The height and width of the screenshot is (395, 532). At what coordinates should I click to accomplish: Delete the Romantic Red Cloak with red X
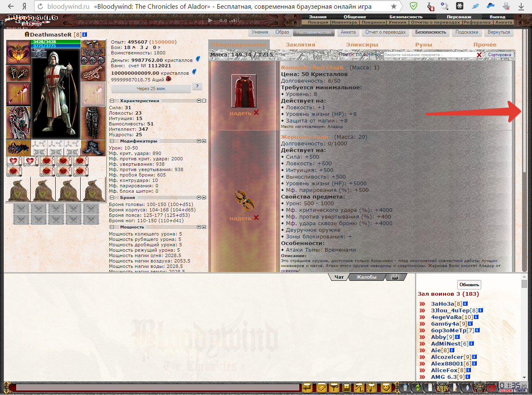(256, 113)
